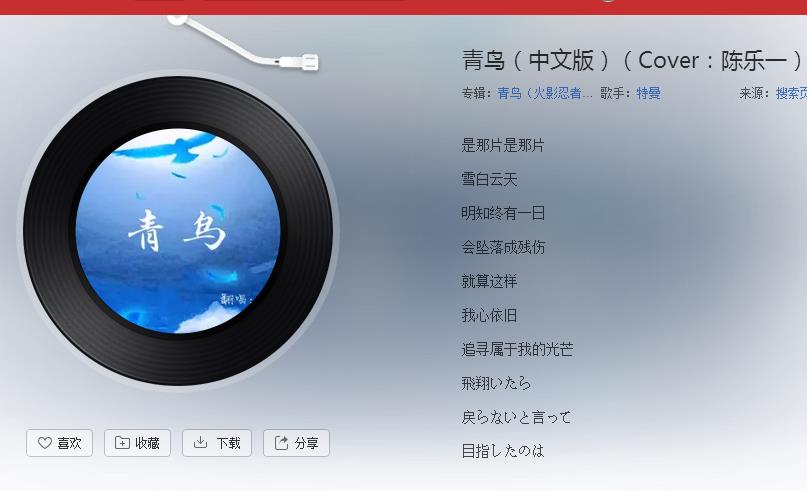Select lyric line 是那片是那片
Viewport: 807px width, 491px height.
pos(503,145)
